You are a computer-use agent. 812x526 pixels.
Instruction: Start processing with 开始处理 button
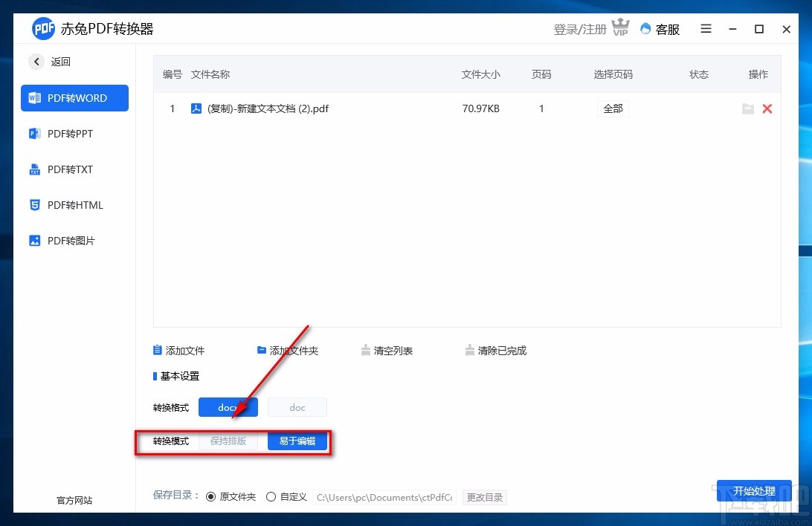click(x=754, y=491)
